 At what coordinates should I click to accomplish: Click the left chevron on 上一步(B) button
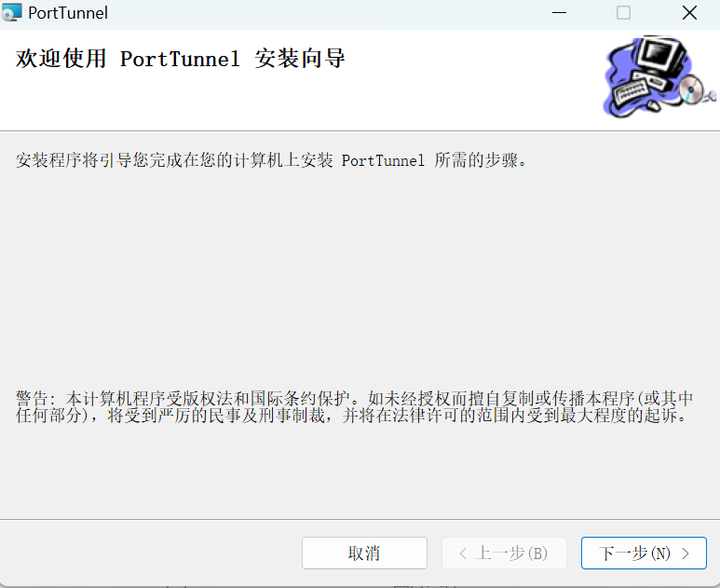pos(464,554)
